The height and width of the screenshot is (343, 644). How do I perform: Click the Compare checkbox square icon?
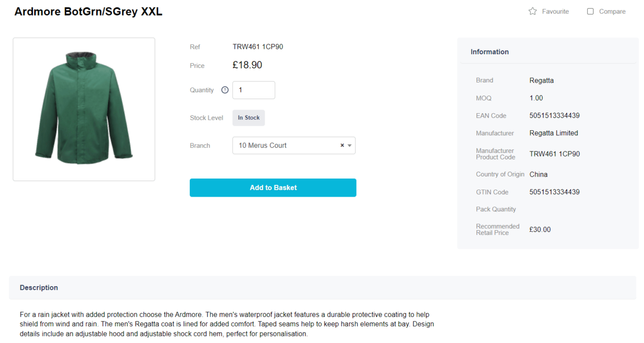590,11
